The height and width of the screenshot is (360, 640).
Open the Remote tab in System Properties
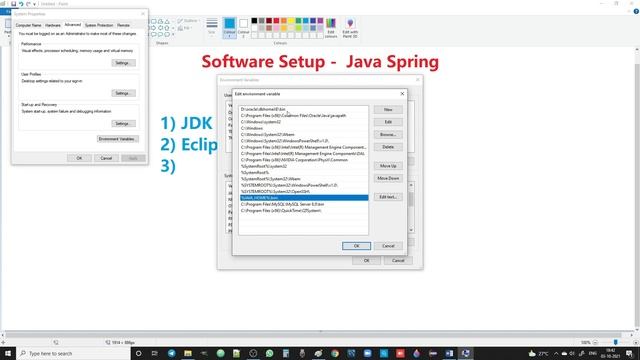click(123, 25)
